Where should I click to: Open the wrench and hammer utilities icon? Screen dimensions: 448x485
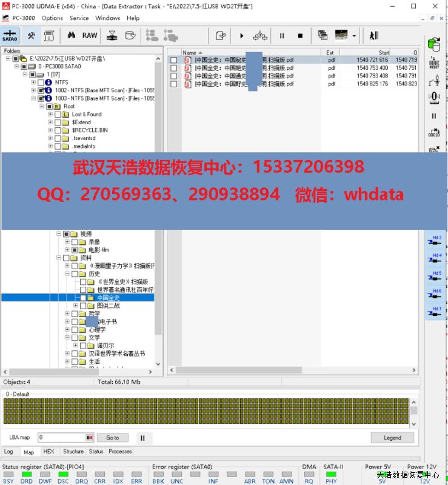pyautogui.click(x=32, y=36)
